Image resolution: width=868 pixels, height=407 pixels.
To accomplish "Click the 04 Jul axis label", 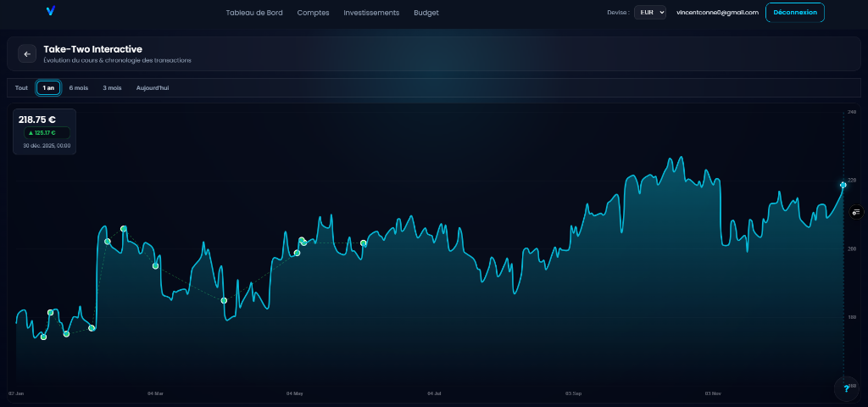I will point(435,393).
